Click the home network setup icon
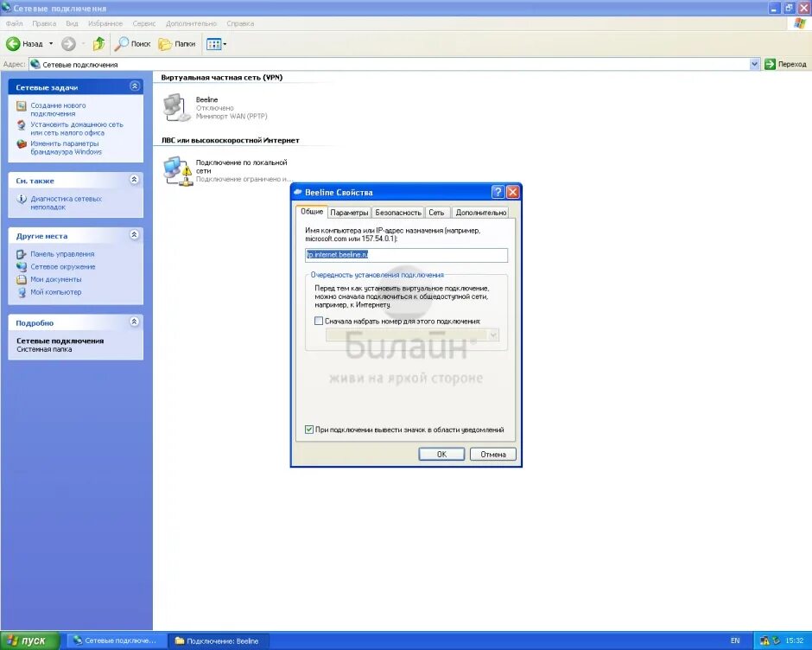The width and height of the screenshot is (812, 650). (x=22, y=125)
